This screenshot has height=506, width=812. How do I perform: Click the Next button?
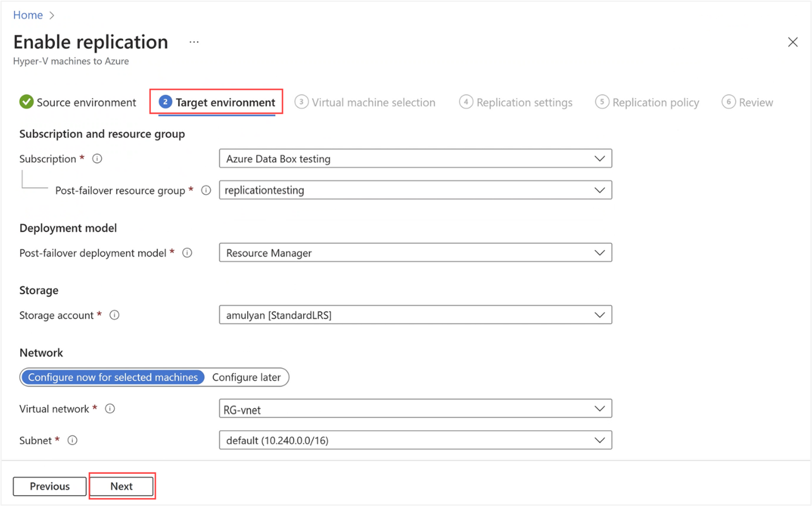(122, 486)
